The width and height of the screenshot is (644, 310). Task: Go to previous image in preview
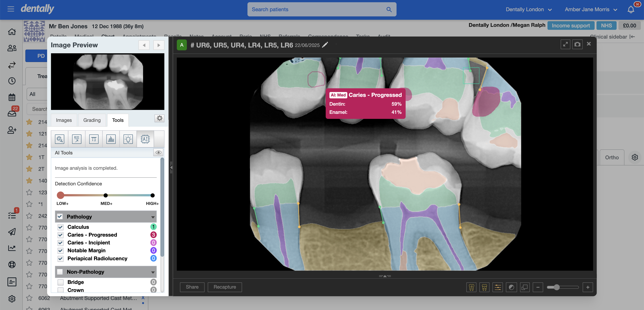[x=144, y=45]
